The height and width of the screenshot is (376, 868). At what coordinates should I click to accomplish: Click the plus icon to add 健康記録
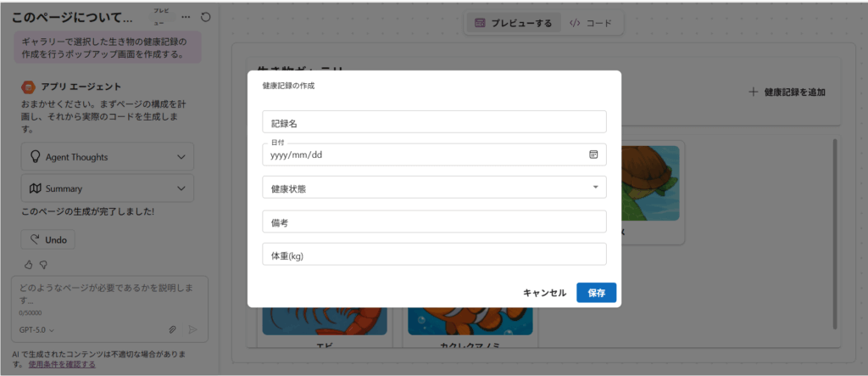753,92
